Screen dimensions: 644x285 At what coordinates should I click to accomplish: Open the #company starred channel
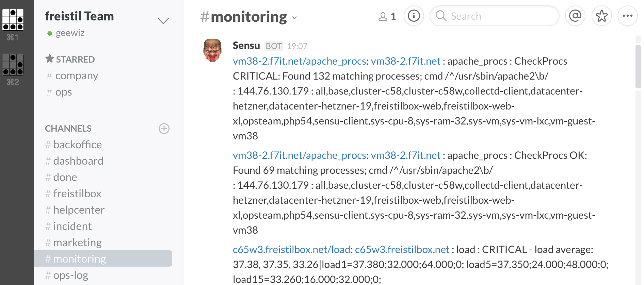76,76
